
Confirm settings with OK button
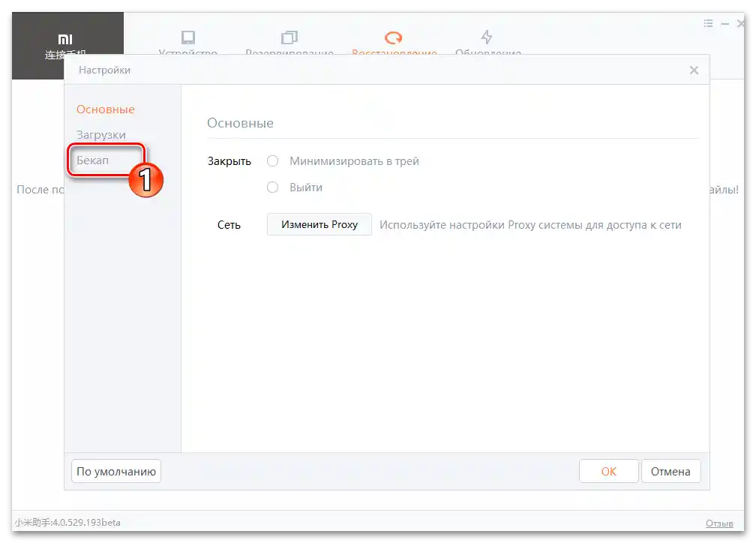[608, 471]
